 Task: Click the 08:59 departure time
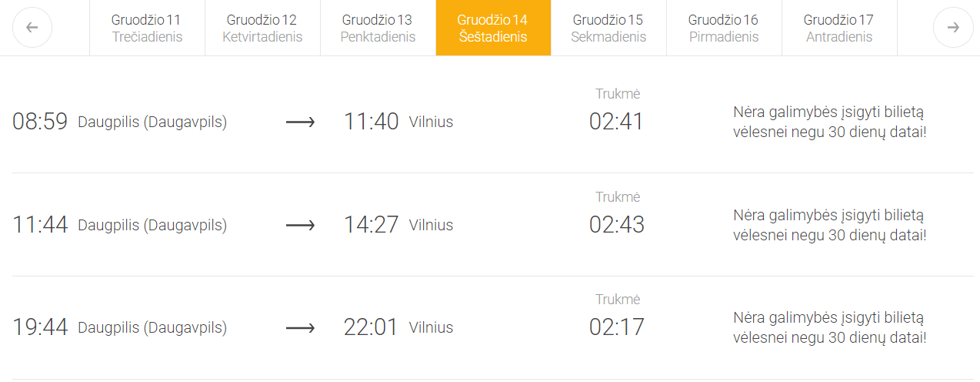[40, 122]
